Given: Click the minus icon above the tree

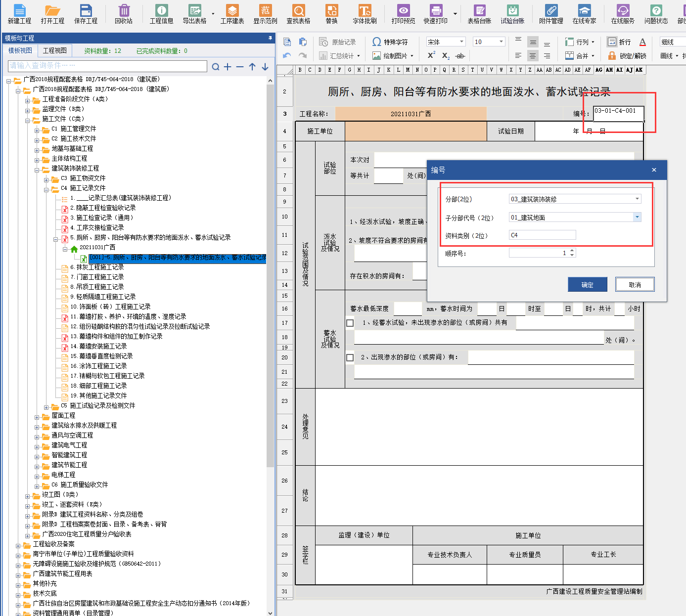Looking at the screenshot, I should 240,67.
